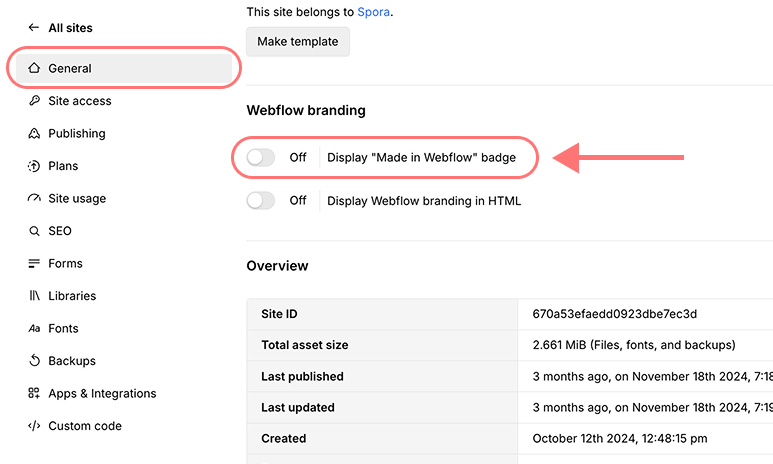Click Display Webflow branding in HTML label

424,201
